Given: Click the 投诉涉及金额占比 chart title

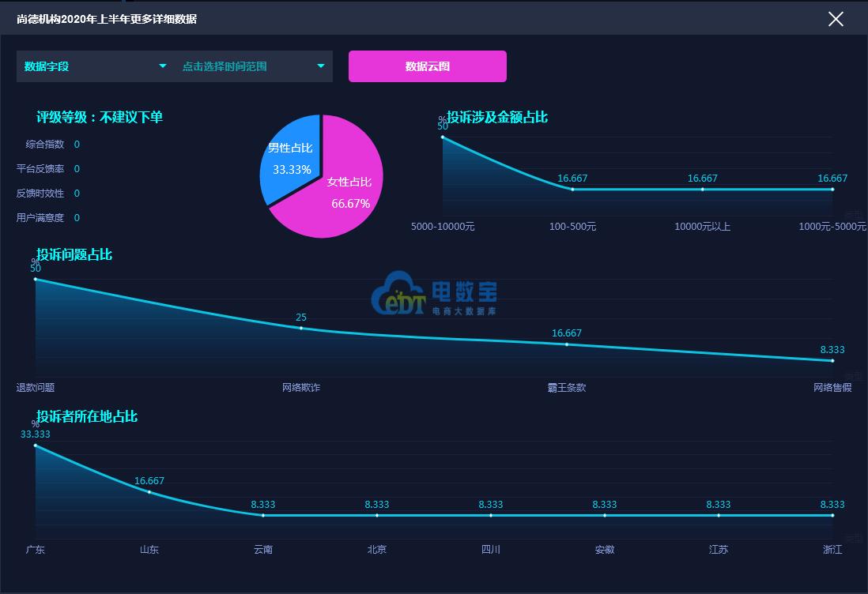Looking at the screenshot, I should pos(497,117).
